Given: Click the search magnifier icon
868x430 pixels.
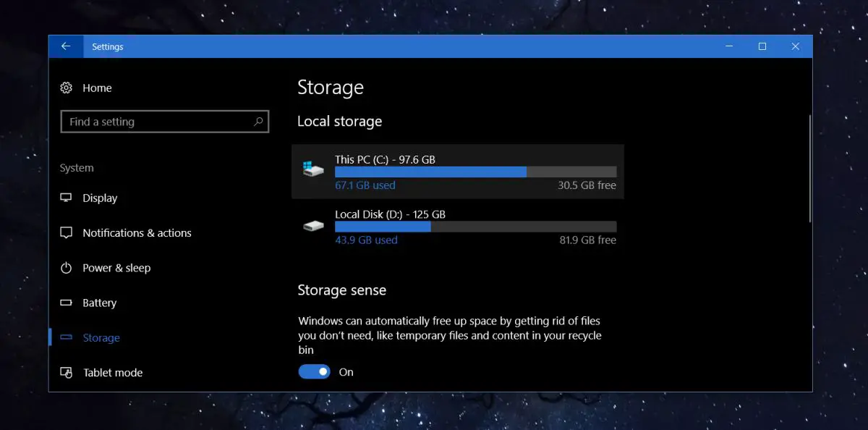Looking at the screenshot, I should [x=258, y=122].
